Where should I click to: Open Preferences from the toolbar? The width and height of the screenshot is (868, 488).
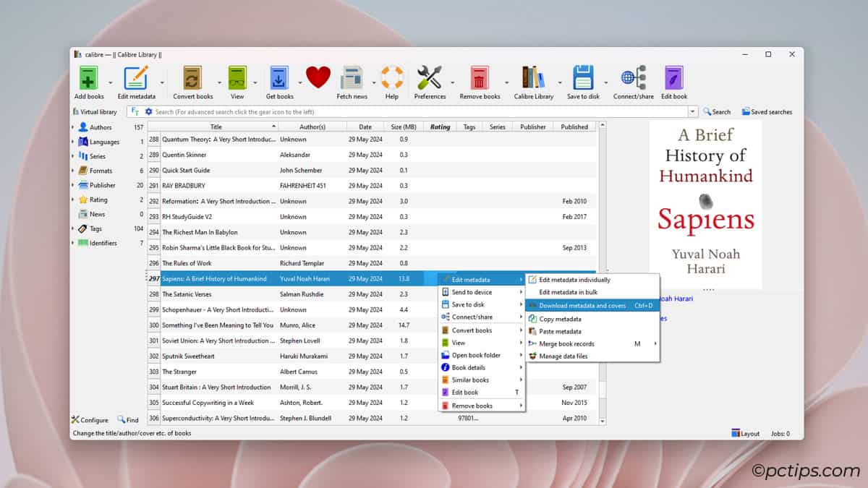tap(430, 78)
